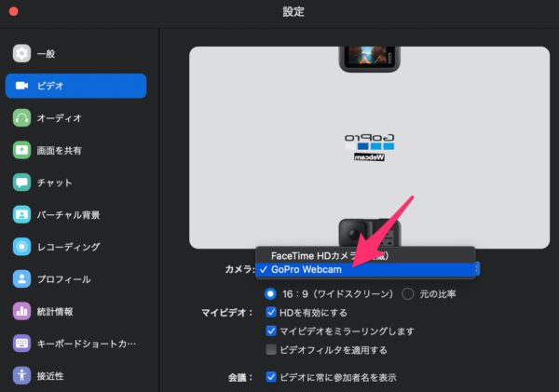Screen dimensions: 559x392
Task: Switch to the ビデオ settings tab
Action: point(75,86)
